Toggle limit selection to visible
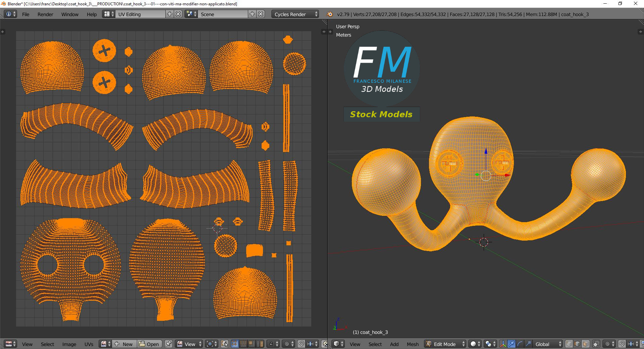644x349 pixels. tap(596, 344)
